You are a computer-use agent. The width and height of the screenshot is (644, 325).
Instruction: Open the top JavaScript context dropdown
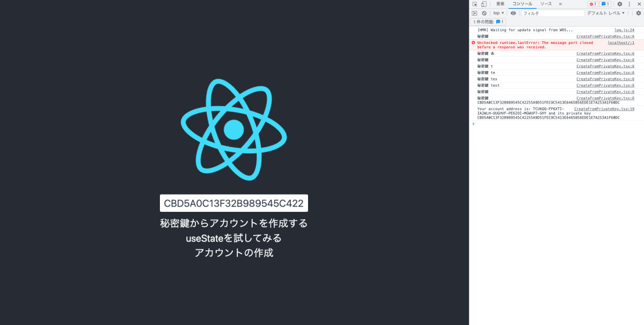click(x=499, y=13)
